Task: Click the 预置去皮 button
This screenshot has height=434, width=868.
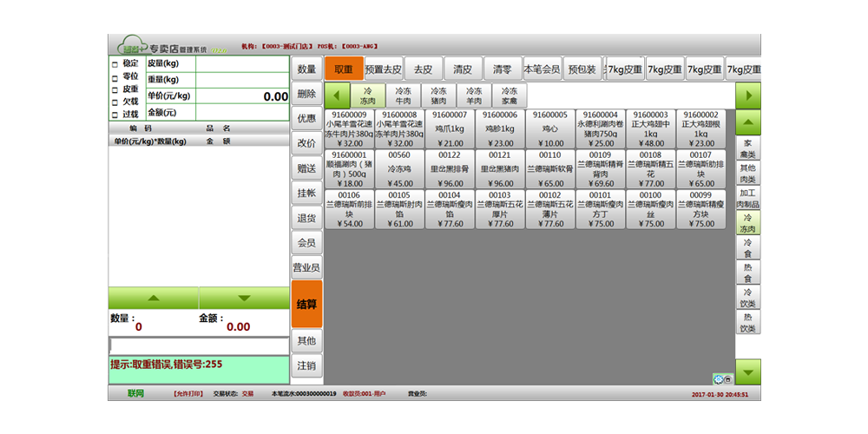Action: pos(384,69)
